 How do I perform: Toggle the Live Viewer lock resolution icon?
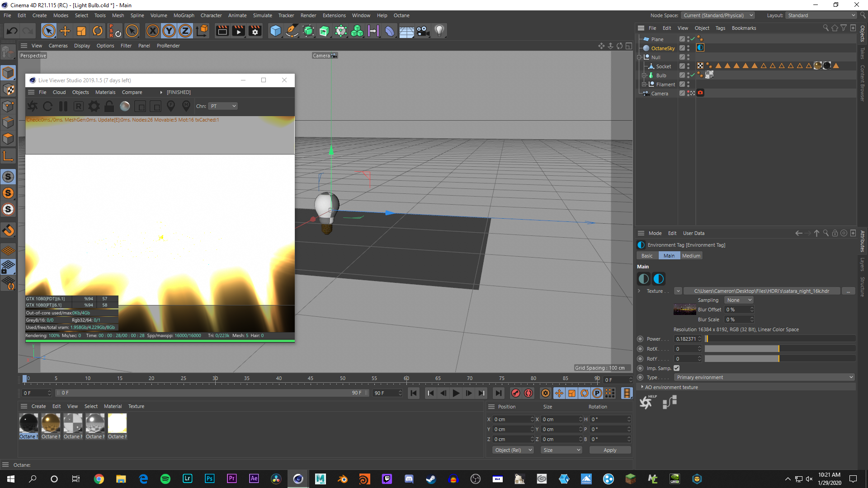tap(109, 106)
